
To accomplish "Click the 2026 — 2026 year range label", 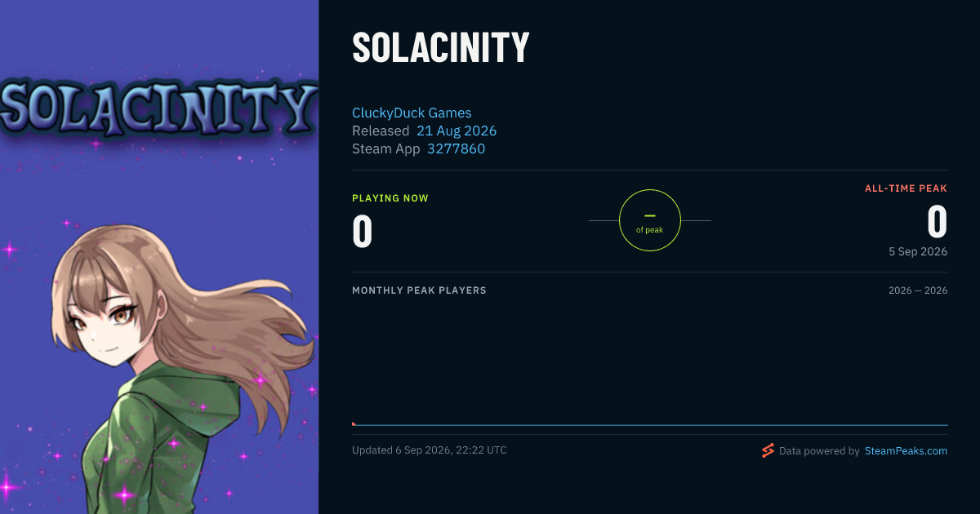I will click(x=918, y=290).
